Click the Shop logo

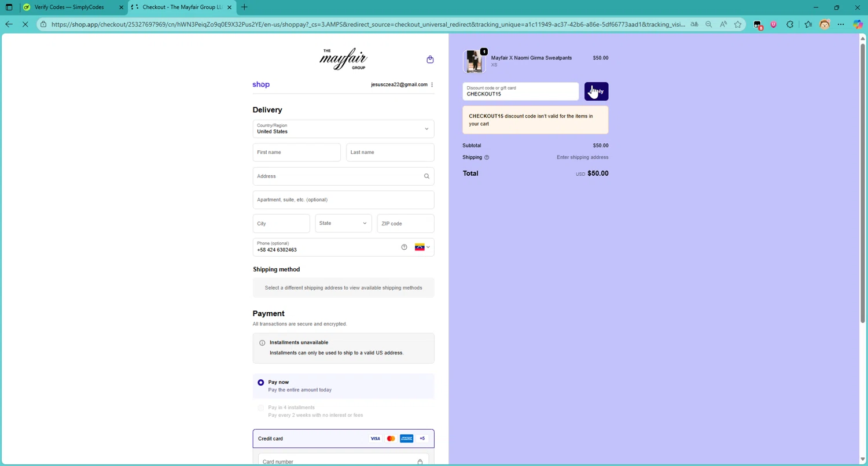tap(261, 85)
